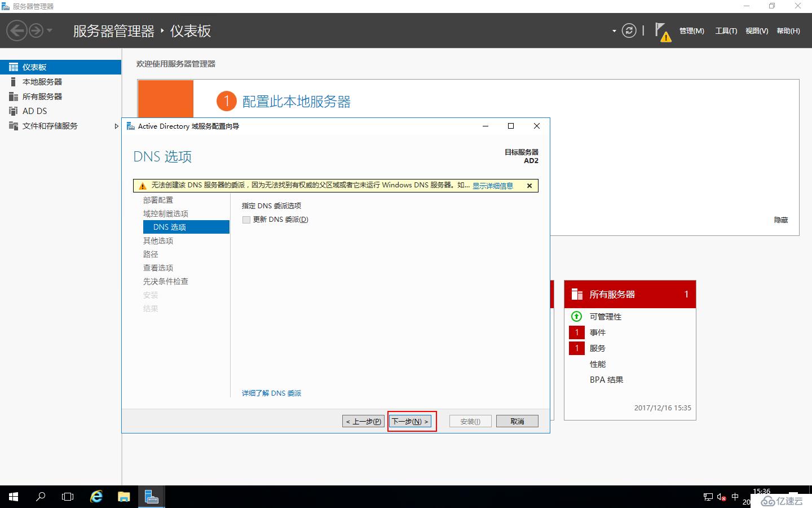Click 隐藏 to hide the welcome tile
Viewport: 812px width, 508px height.
(781, 220)
